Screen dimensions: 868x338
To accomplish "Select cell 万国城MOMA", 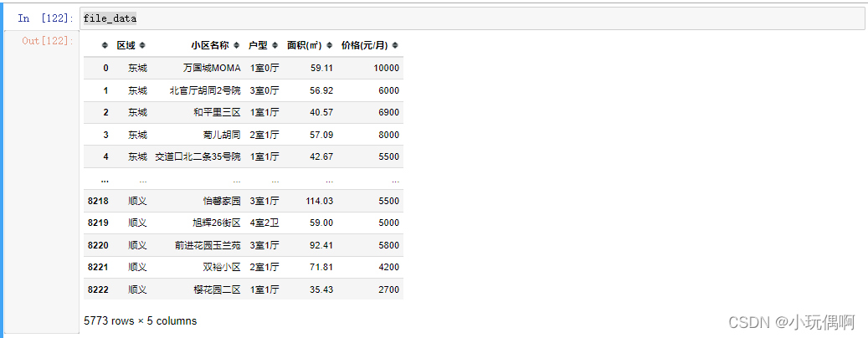I will (x=212, y=68).
